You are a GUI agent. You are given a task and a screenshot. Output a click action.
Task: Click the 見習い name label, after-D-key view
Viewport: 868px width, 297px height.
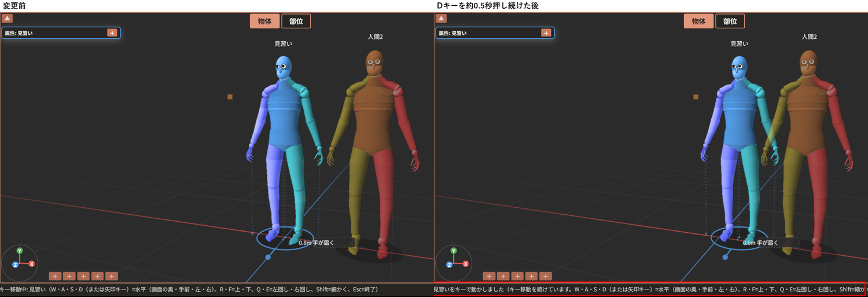tap(739, 43)
